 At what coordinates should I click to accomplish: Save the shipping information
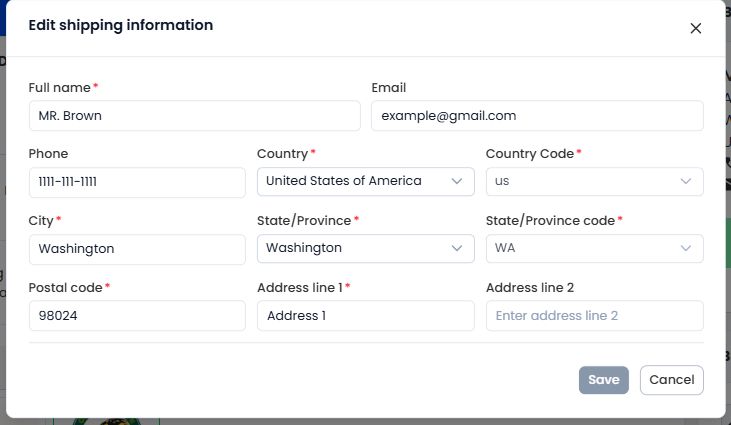pyautogui.click(x=604, y=380)
